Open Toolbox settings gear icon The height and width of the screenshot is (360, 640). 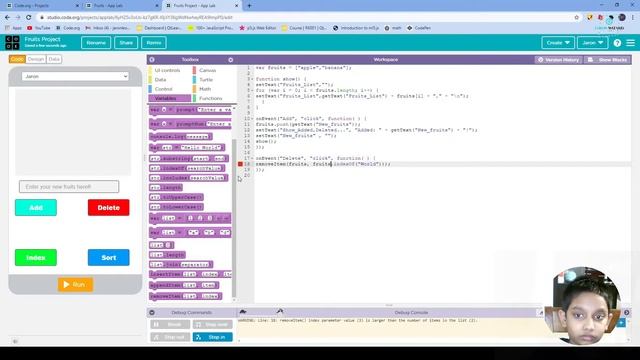tap(231, 60)
